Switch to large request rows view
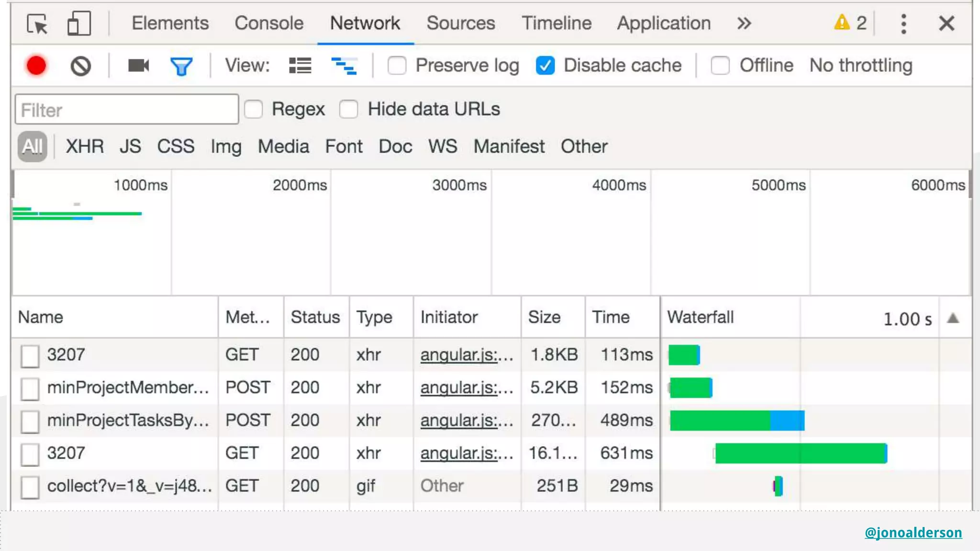Viewport: 980px width, 551px height. click(300, 66)
